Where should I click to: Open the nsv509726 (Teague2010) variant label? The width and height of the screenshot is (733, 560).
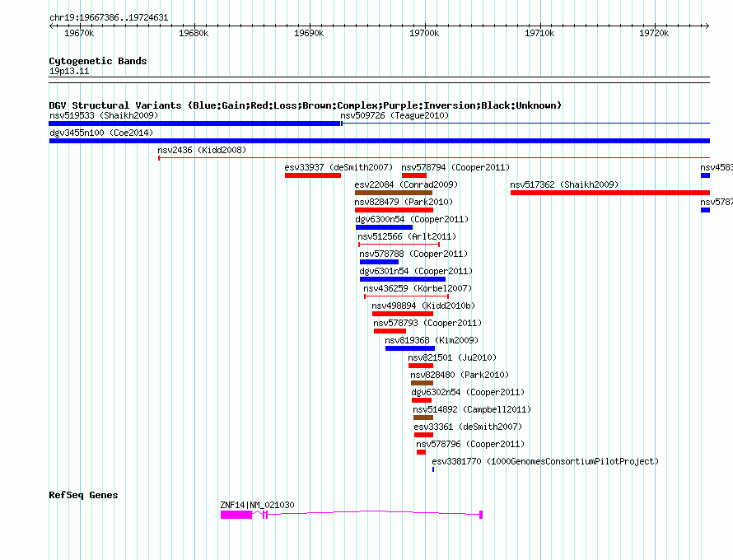pyautogui.click(x=394, y=115)
